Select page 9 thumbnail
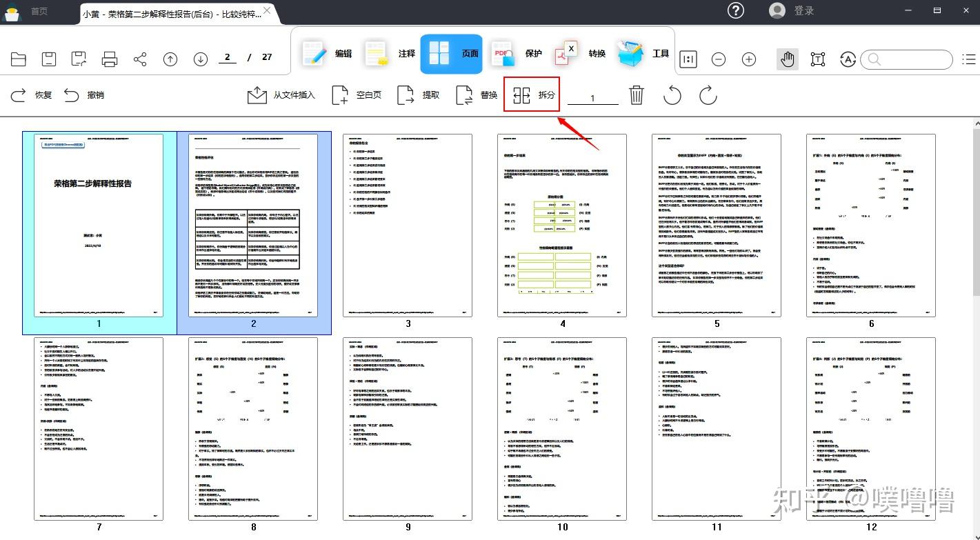This screenshot has width=980, height=540. pyautogui.click(x=408, y=428)
